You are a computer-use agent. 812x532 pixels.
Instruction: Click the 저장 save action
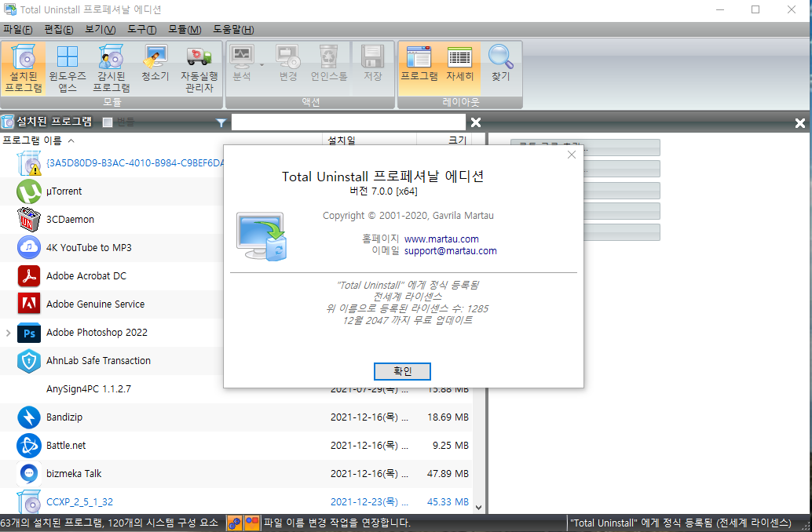pos(373,63)
